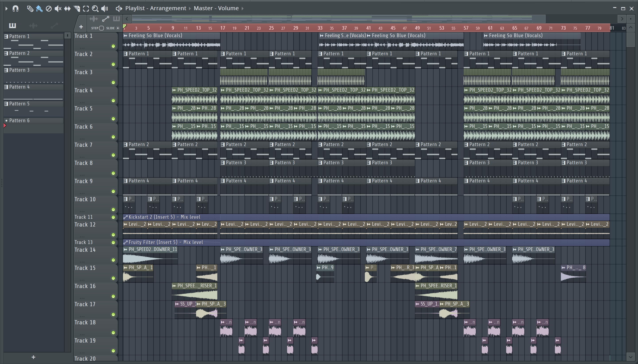Activate the Delete tool
This screenshot has height=364, width=638.
49,9
